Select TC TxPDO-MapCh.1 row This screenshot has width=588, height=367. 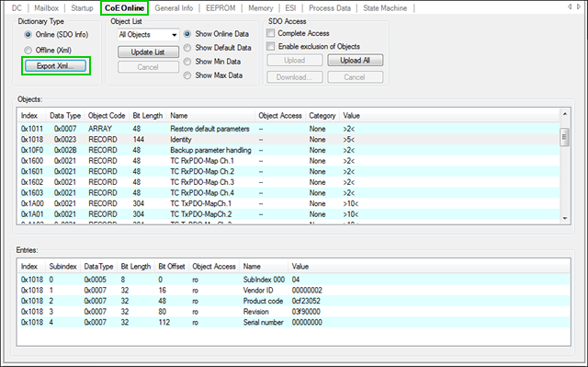pos(288,203)
